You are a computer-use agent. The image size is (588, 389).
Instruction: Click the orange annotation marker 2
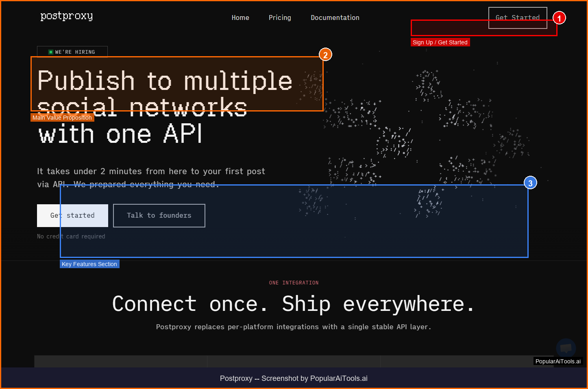(325, 55)
